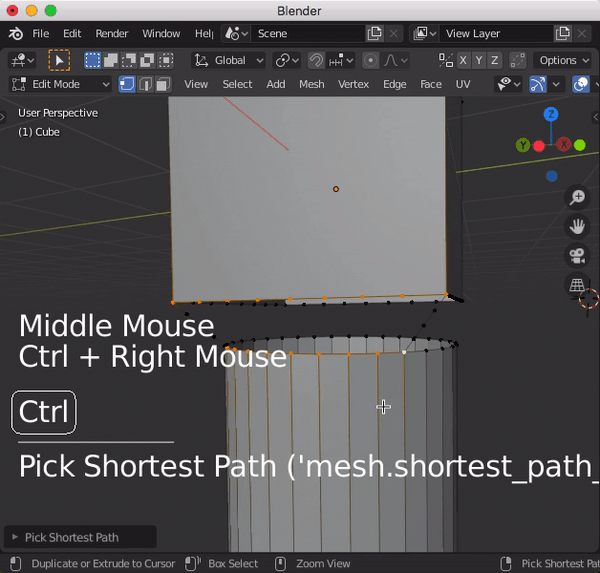Open the Edit Mode selector
The width and height of the screenshot is (600, 573).
tap(60, 84)
